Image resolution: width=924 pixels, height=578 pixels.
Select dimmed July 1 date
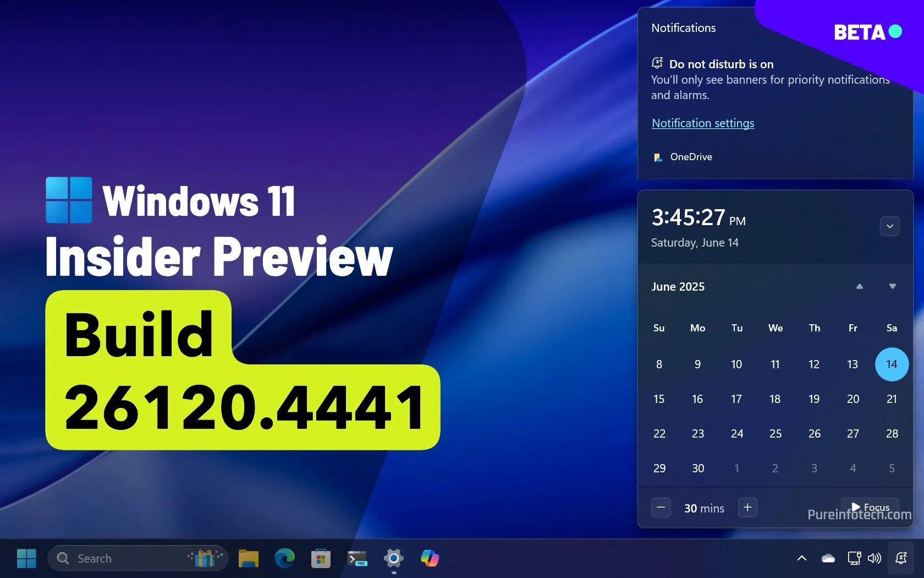pyautogui.click(x=736, y=468)
